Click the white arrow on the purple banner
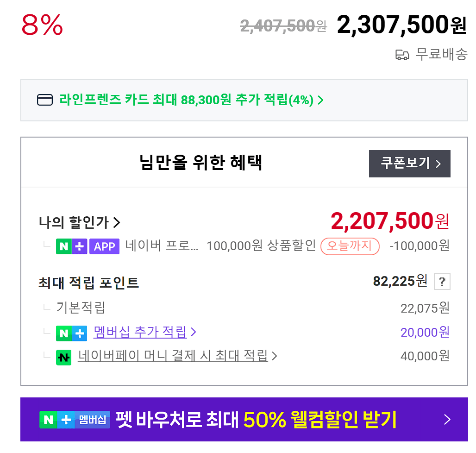476x453 pixels. pyautogui.click(x=447, y=419)
